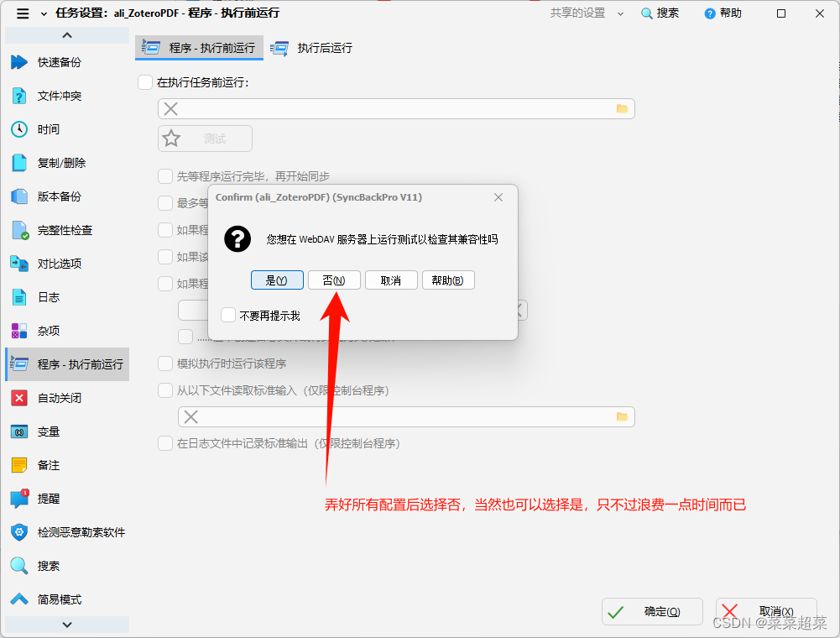Toggle 先等程序运行完毕，再开始同步 checkbox
The height and width of the screenshot is (638, 840).
point(165,176)
